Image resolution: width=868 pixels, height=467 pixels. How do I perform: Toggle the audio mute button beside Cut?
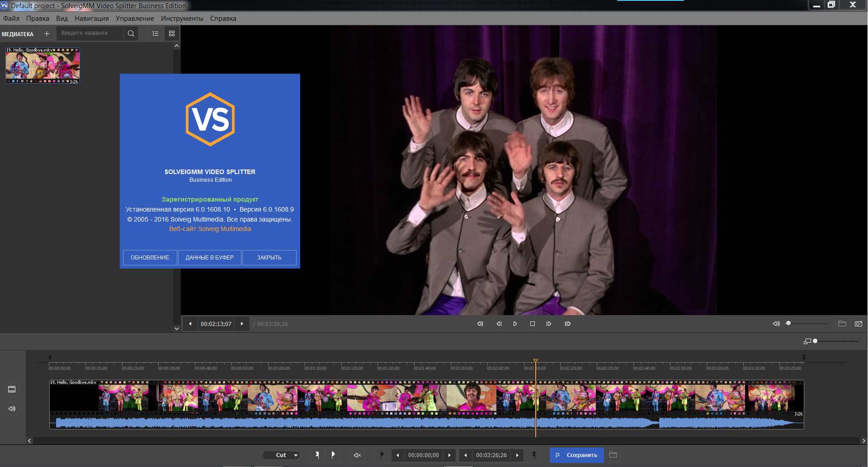[x=357, y=455]
